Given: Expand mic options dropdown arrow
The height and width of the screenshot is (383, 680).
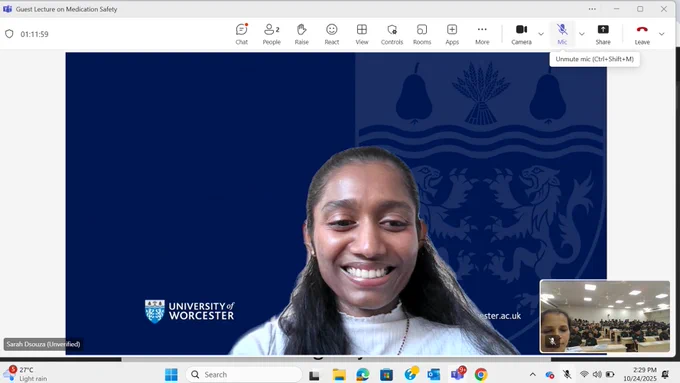Looking at the screenshot, I should click(582, 34).
